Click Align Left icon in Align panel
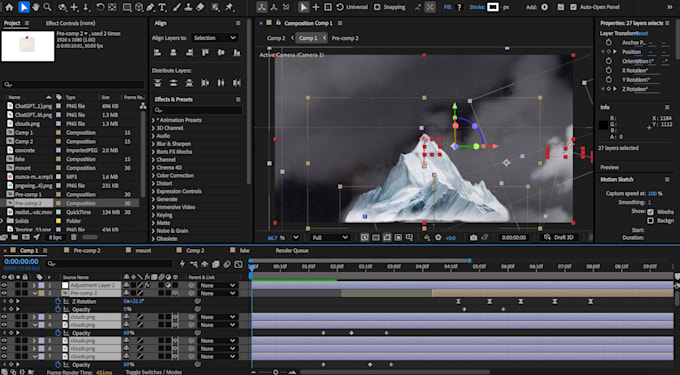The image size is (680, 375). pos(157,52)
